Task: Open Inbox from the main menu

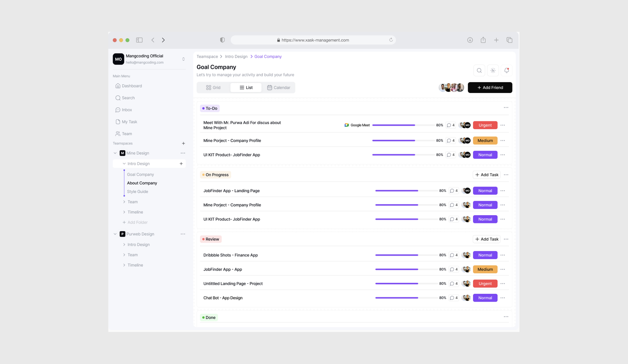Action: pyautogui.click(x=124, y=110)
